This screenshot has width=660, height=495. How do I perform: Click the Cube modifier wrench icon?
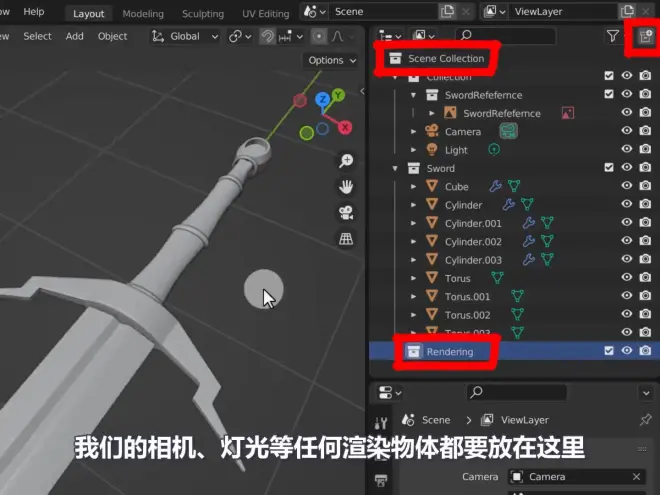click(x=495, y=186)
